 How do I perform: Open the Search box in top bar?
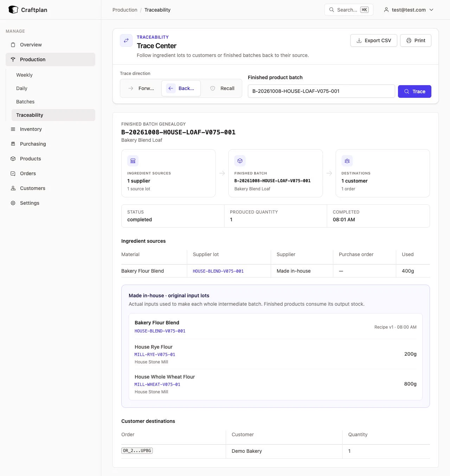(349, 10)
